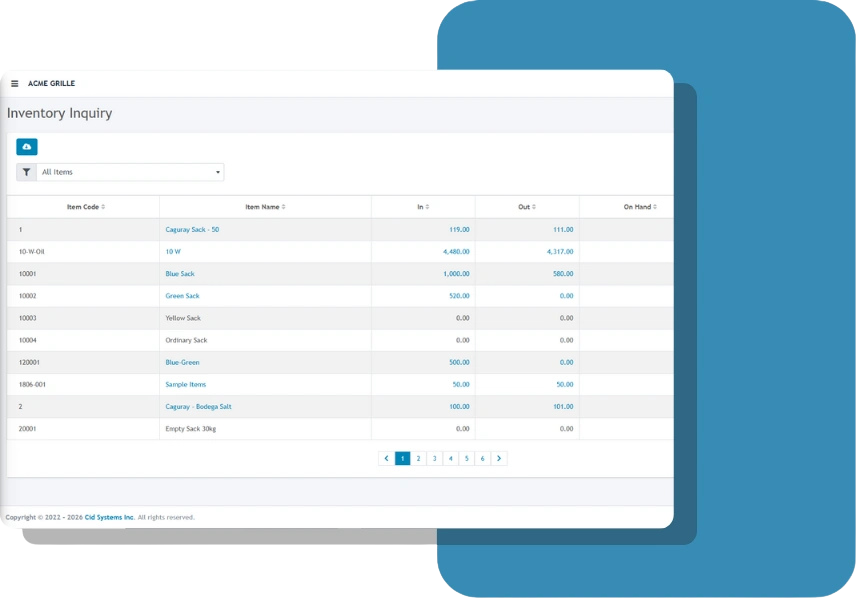Sort by the In column
The height and width of the screenshot is (599, 857).
pyautogui.click(x=423, y=207)
